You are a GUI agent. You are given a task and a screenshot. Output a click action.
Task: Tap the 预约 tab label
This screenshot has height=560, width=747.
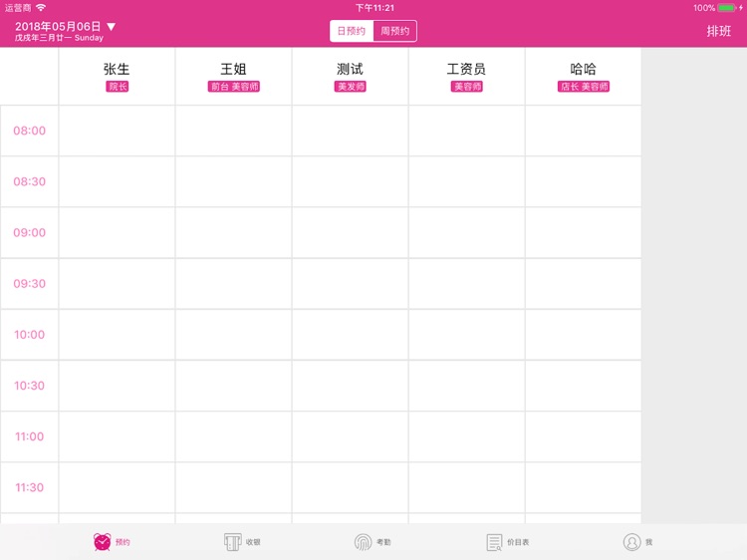tap(123, 542)
